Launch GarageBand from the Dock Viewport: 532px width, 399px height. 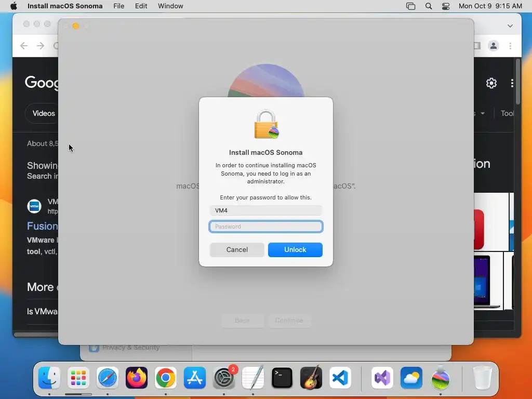coord(311,378)
